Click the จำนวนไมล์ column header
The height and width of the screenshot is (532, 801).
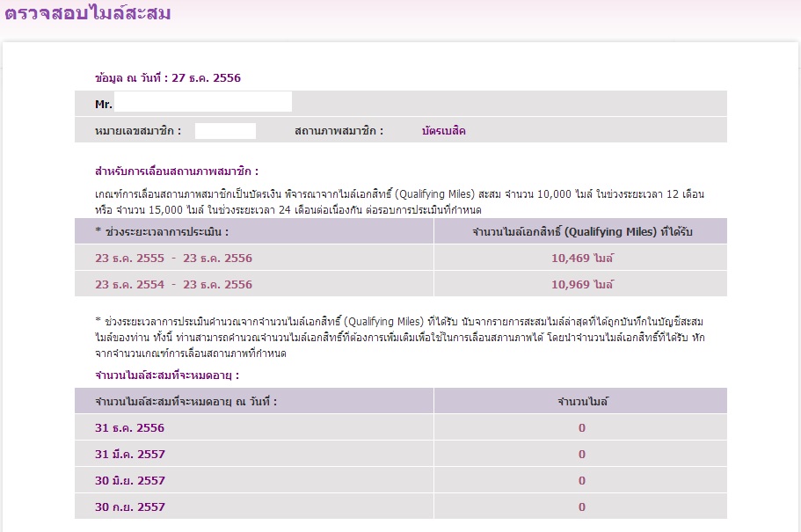pyautogui.click(x=582, y=401)
